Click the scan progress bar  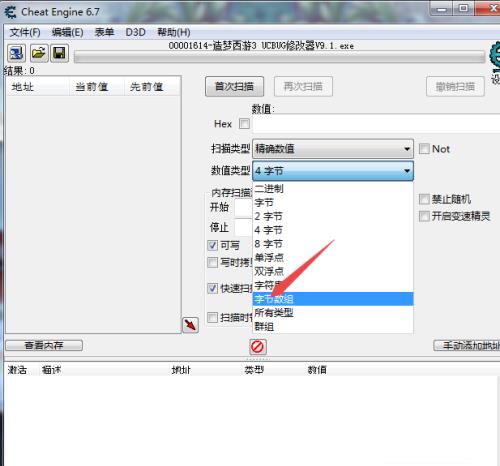tap(279, 57)
